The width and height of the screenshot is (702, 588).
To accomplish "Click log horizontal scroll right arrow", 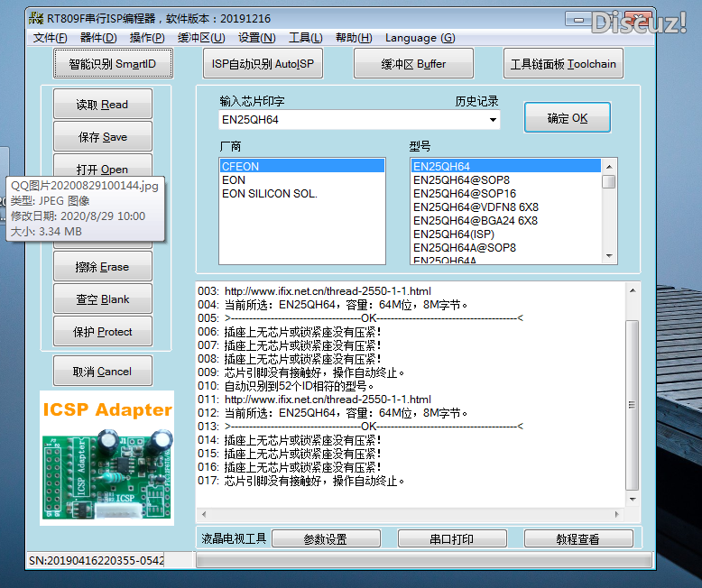I will tap(617, 514).
